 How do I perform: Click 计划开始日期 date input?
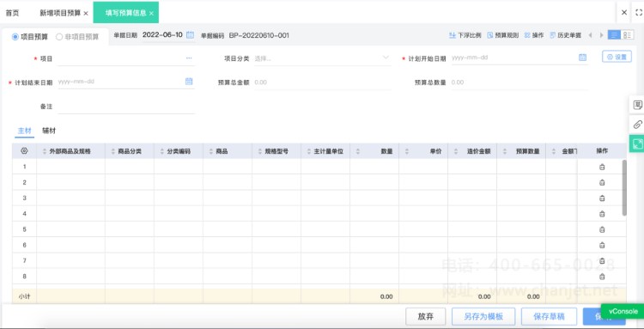[x=519, y=58]
